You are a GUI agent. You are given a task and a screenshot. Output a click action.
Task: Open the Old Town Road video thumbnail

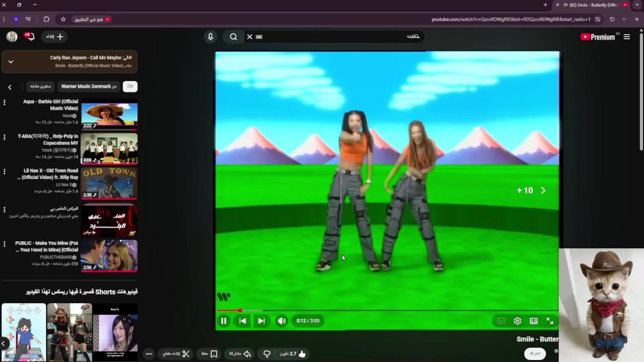(x=109, y=183)
